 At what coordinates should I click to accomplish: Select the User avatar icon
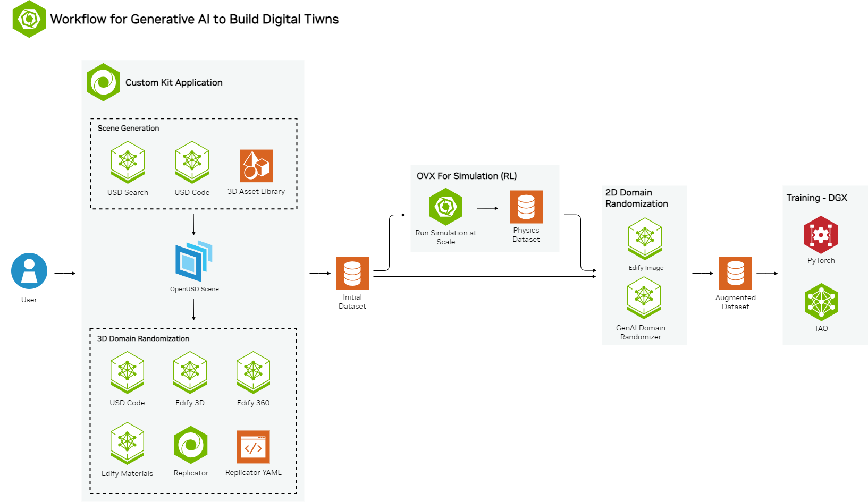coord(29,271)
